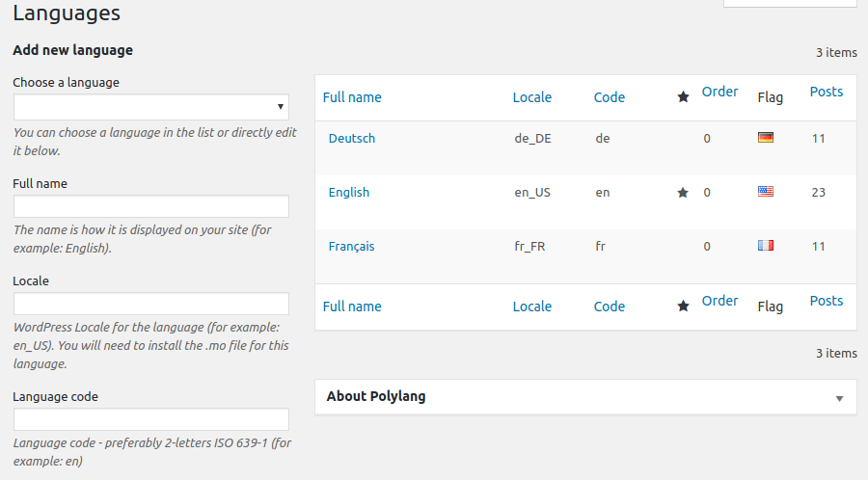Image resolution: width=868 pixels, height=480 pixels.
Task: Sort by Order in table header
Action: [719, 92]
